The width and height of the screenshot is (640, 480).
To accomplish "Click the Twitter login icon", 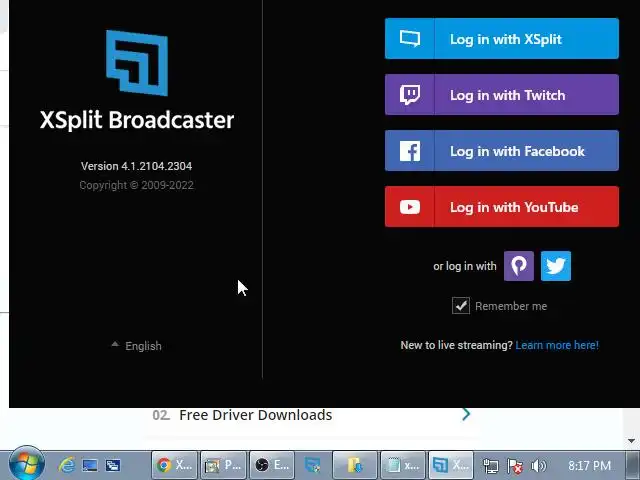I will (556, 266).
